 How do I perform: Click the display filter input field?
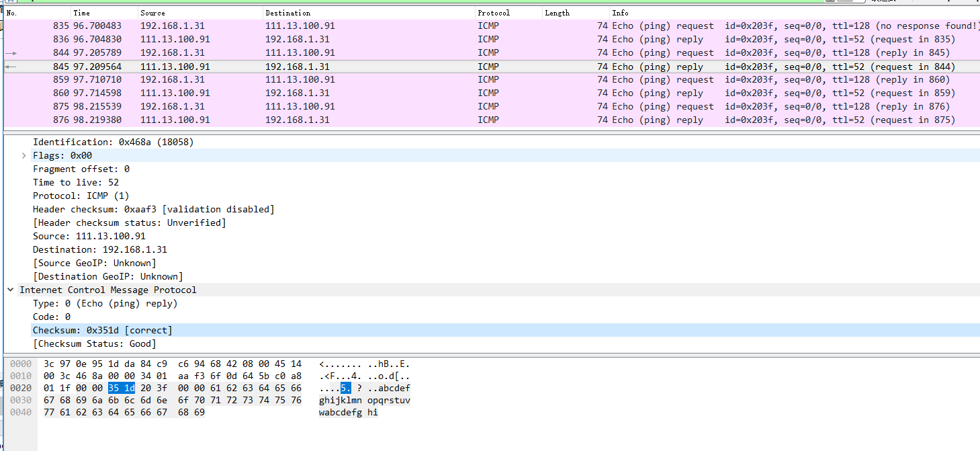tap(403, 3)
